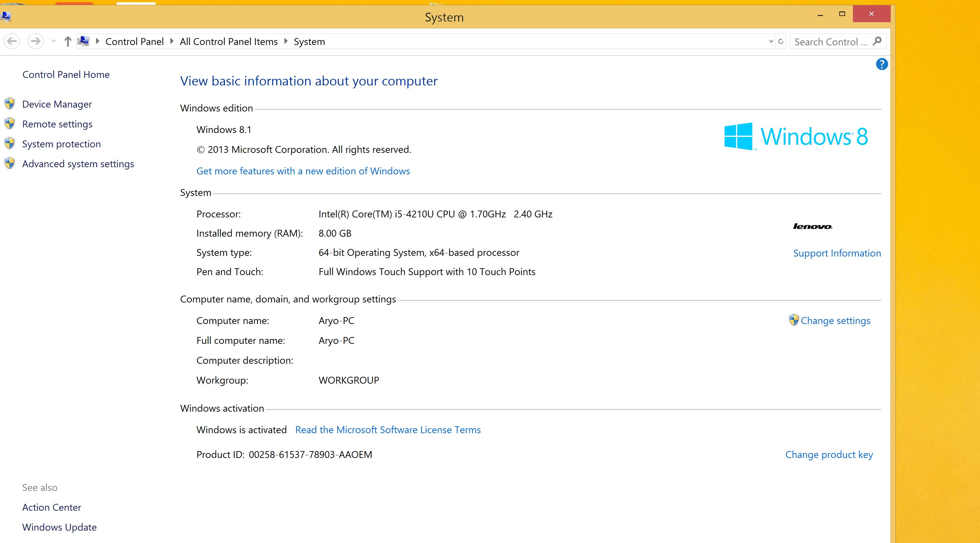Get more features with a new edition link

(303, 171)
